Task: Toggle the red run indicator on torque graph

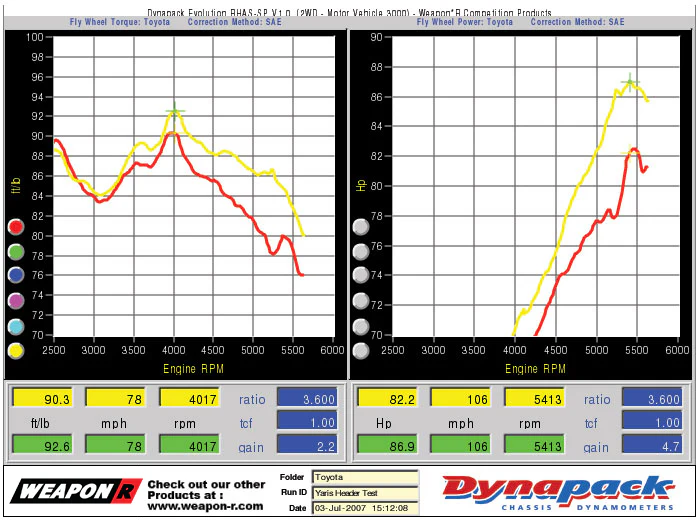Action: 16,227
